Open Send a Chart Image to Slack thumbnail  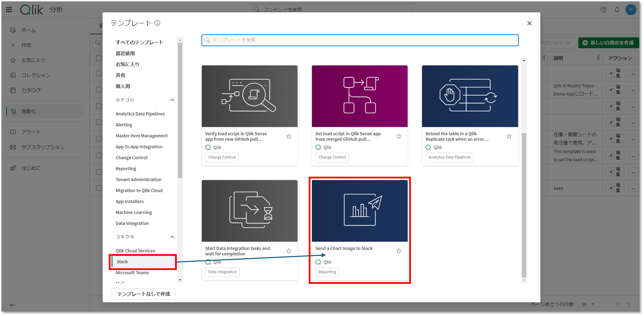click(359, 211)
